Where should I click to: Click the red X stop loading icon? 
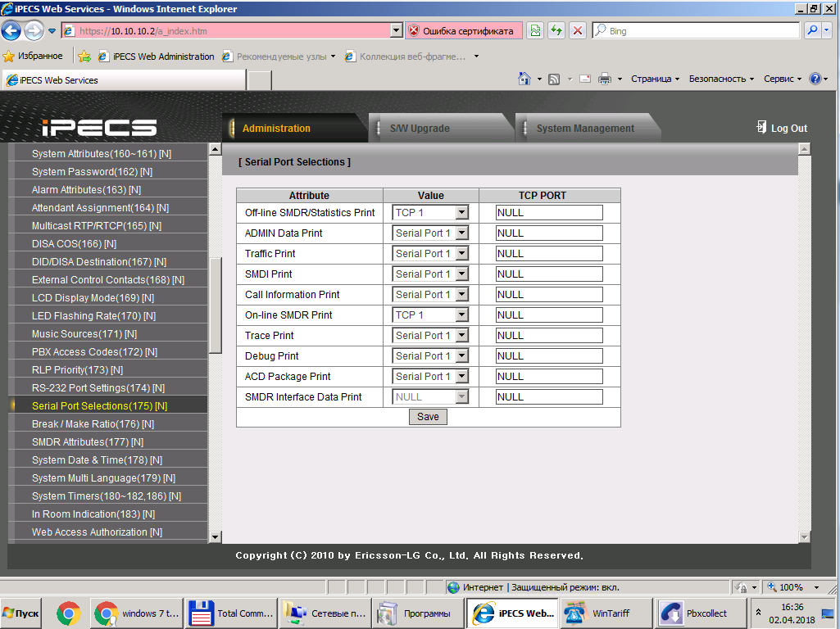point(578,31)
